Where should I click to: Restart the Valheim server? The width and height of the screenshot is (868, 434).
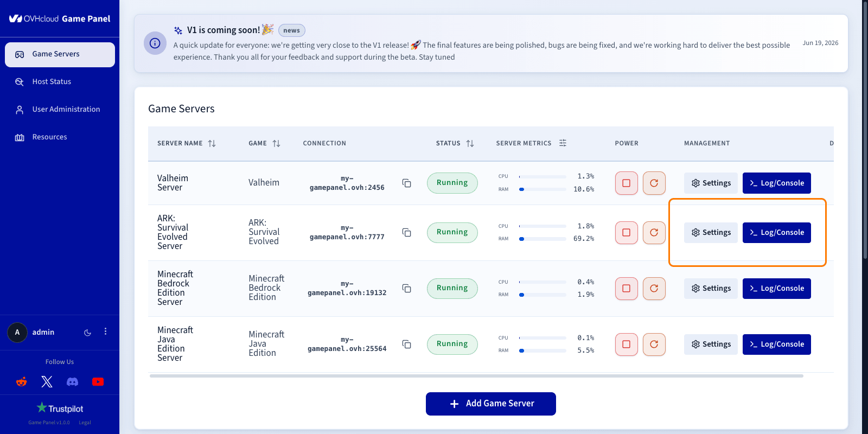point(654,183)
